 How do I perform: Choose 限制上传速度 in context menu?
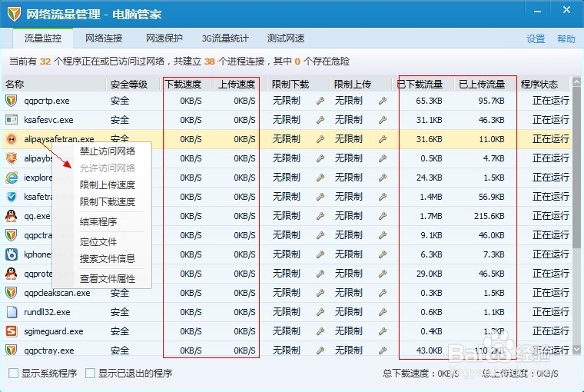[x=108, y=184]
